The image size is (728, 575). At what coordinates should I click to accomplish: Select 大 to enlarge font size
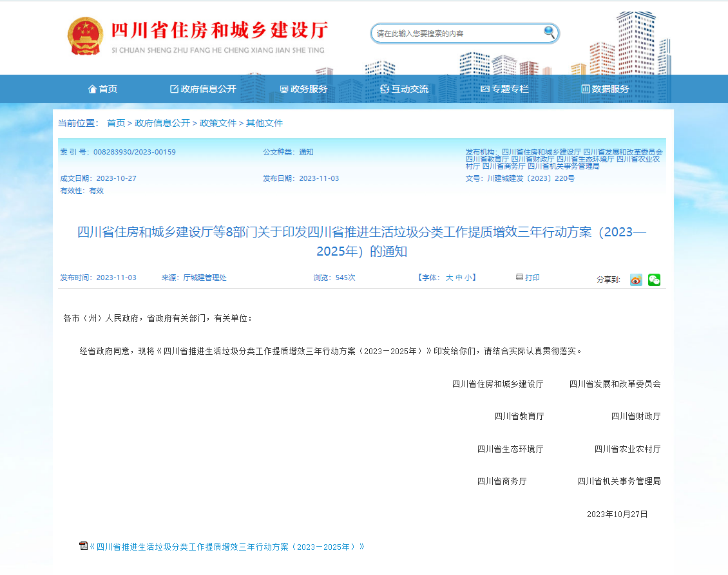450,277
